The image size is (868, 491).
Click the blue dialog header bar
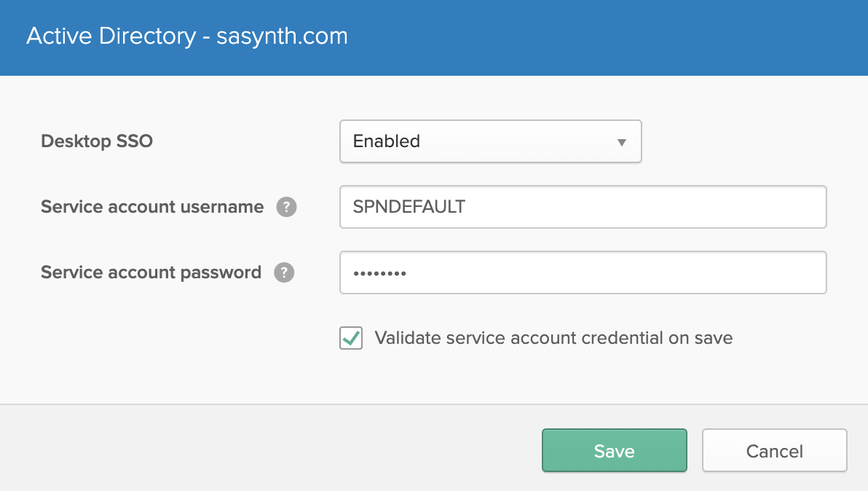(x=583, y=36)
